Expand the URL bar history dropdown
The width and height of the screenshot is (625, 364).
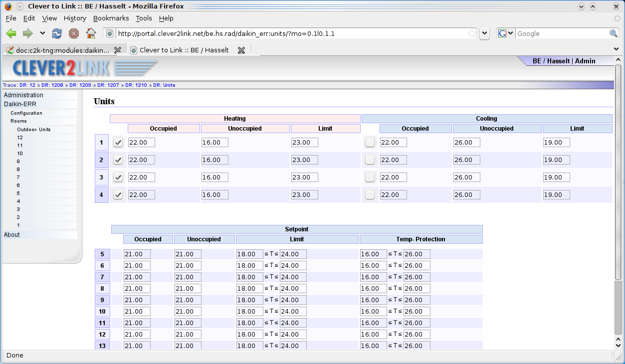pos(484,33)
